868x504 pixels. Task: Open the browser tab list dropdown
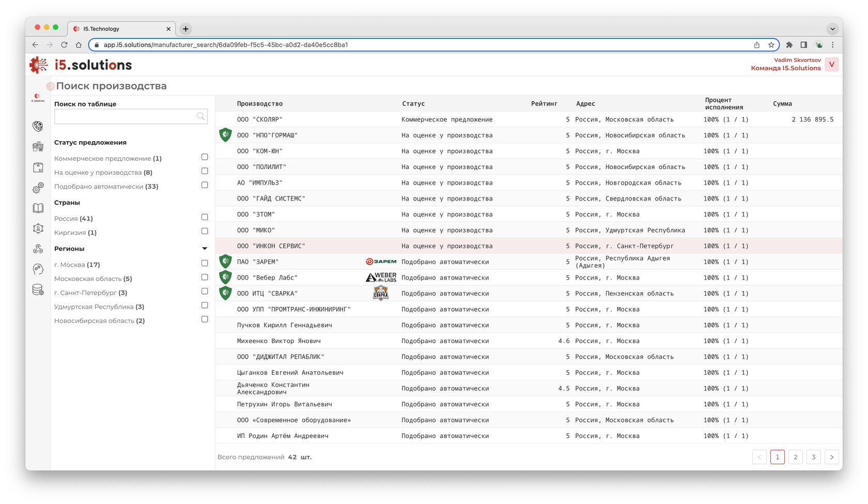click(x=832, y=29)
